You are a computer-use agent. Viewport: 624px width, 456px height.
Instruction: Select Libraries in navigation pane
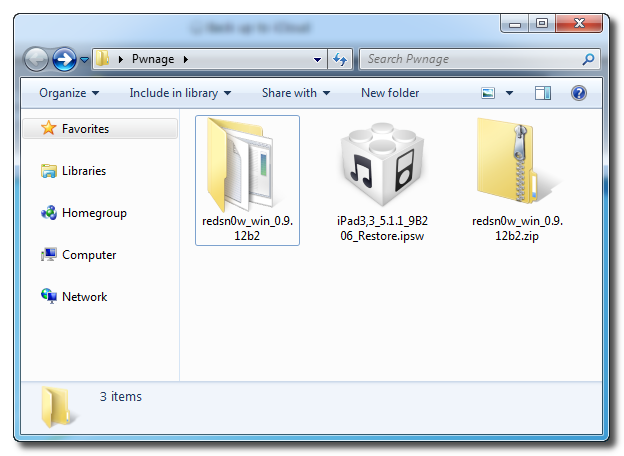pyautogui.click(x=84, y=171)
